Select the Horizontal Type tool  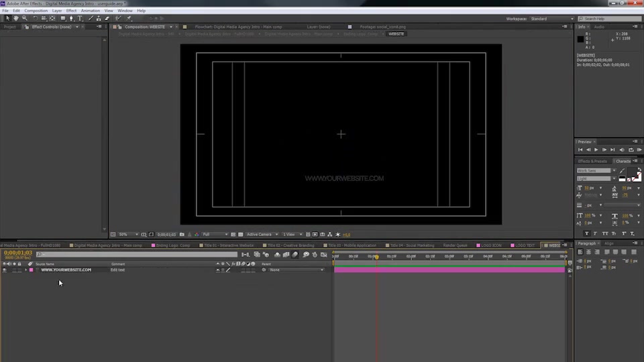[x=80, y=19]
